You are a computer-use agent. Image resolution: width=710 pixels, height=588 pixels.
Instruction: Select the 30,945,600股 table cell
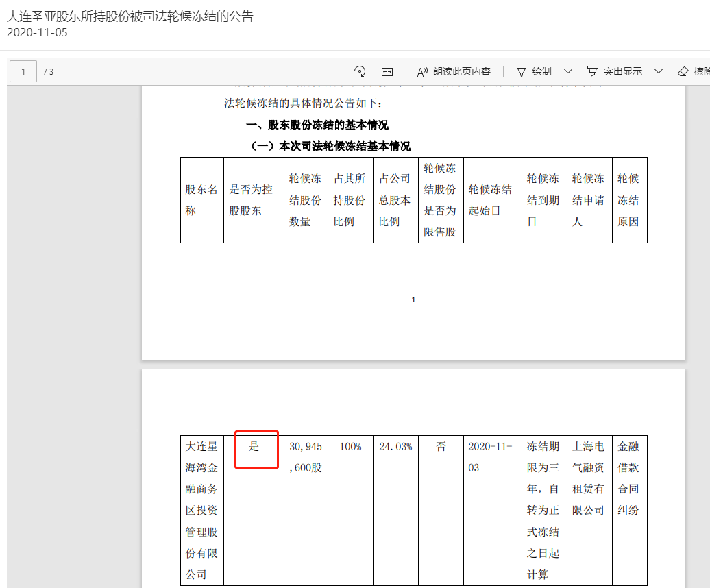click(x=306, y=457)
